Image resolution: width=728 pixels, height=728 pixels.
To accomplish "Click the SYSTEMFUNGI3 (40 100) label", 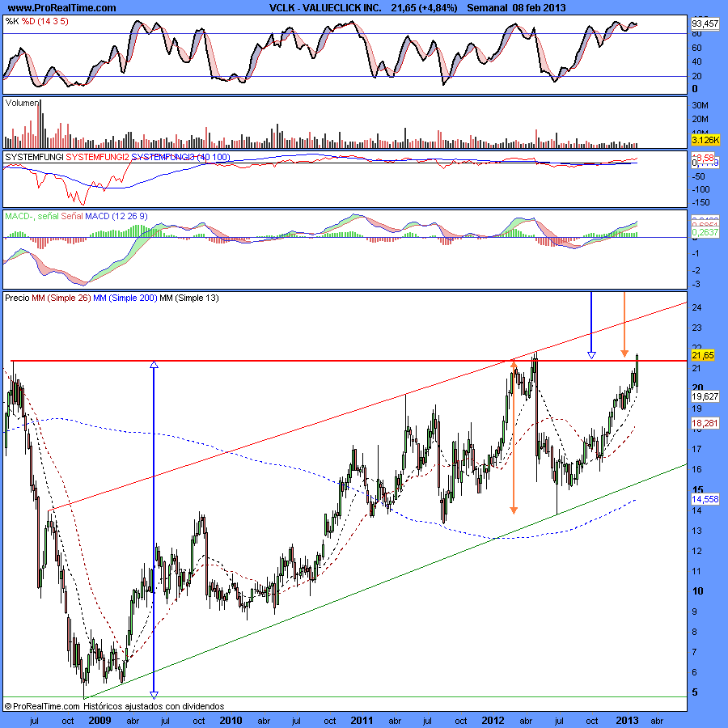I will click(180, 157).
